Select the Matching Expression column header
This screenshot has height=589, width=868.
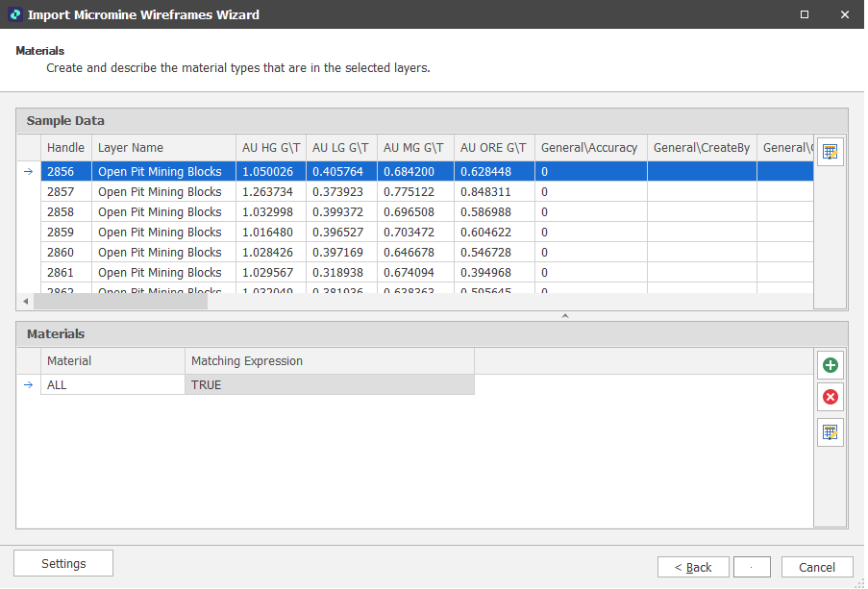point(329,361)
